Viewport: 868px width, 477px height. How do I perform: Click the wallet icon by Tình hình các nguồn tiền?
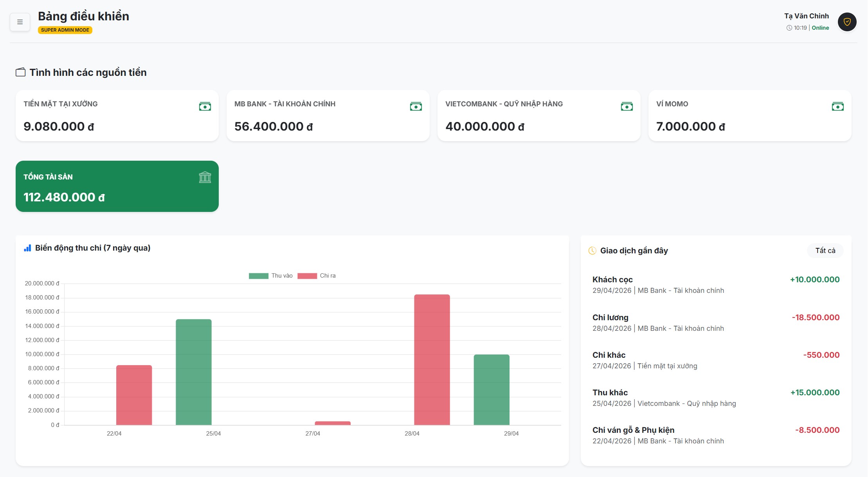pyautogui.click(x=20, y=72)
